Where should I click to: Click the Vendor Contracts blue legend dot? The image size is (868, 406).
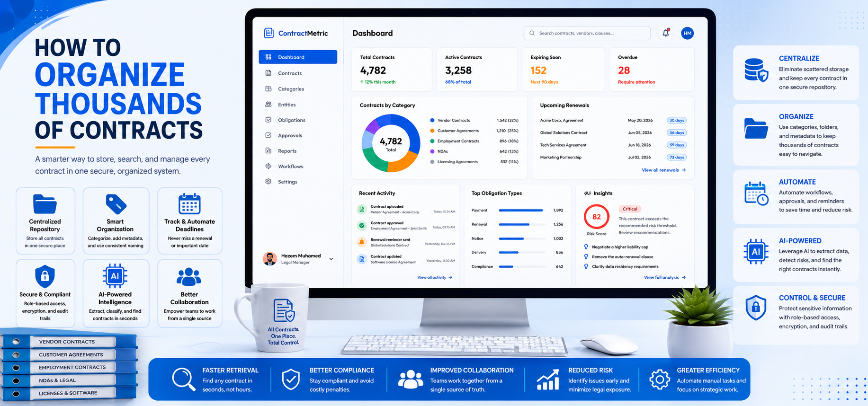[x=432, y=121]
